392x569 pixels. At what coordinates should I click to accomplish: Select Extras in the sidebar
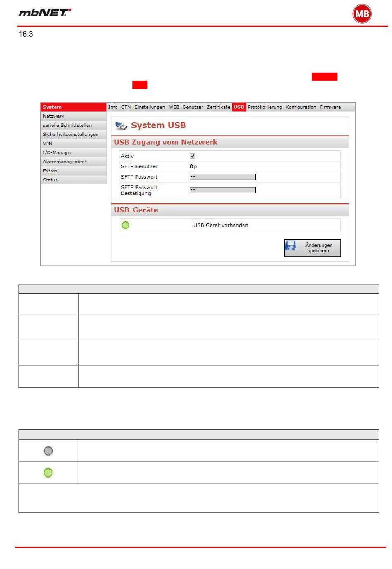tap(73, 171)
